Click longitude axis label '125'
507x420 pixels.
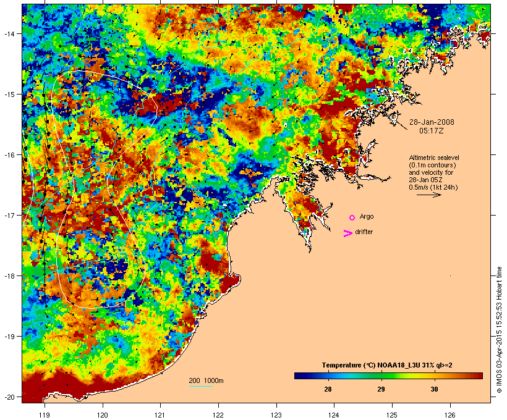click(392, 415)
